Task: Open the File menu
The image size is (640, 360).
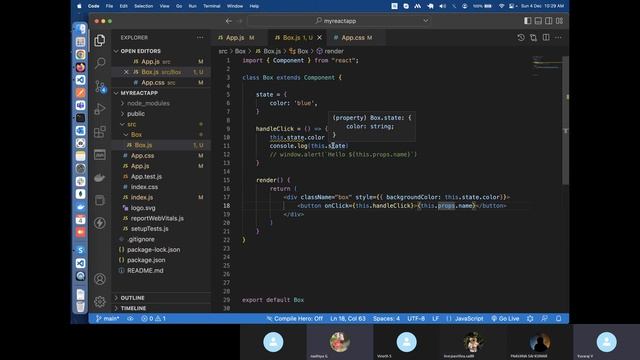Action: pyautogui.click(x=109, y=6)
